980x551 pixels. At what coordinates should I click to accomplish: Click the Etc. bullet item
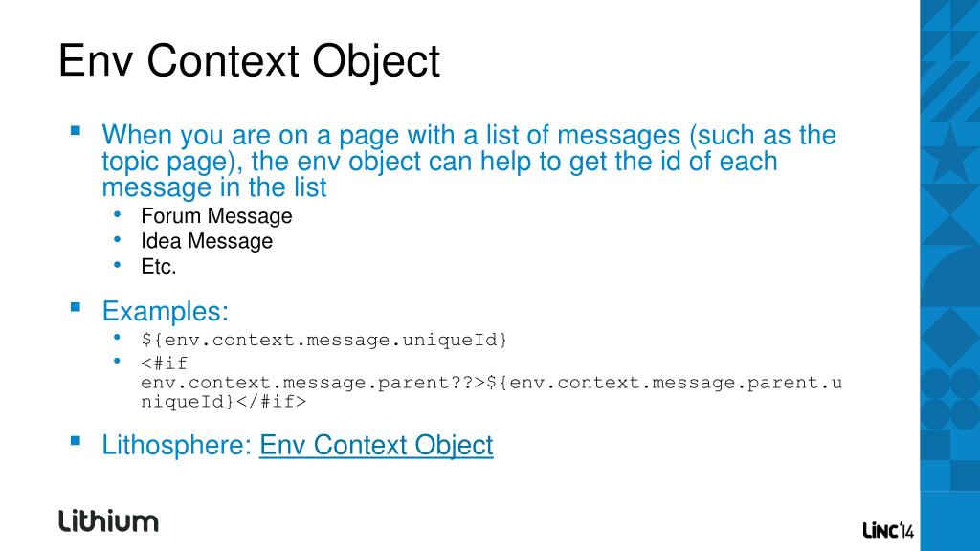tap(159, 267)
